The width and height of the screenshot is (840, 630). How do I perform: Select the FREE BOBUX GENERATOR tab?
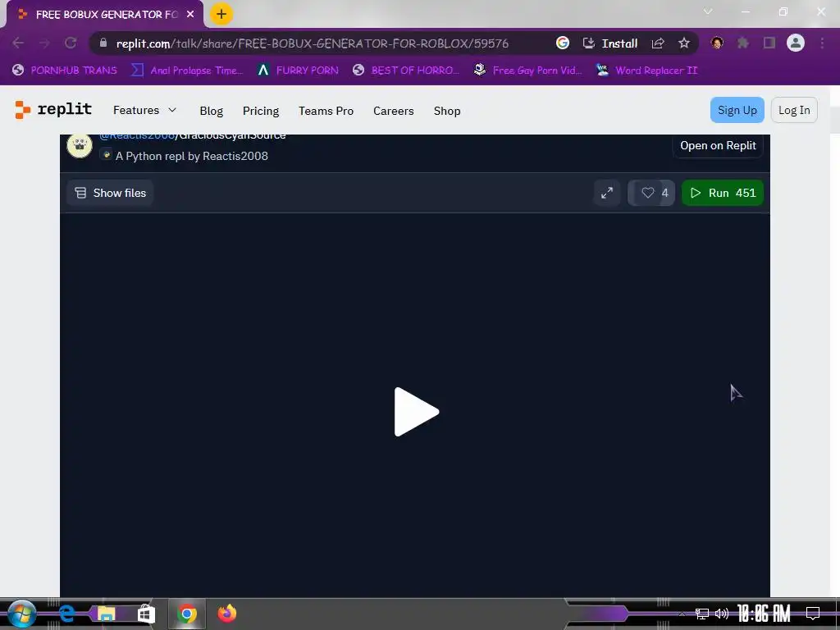105,15
